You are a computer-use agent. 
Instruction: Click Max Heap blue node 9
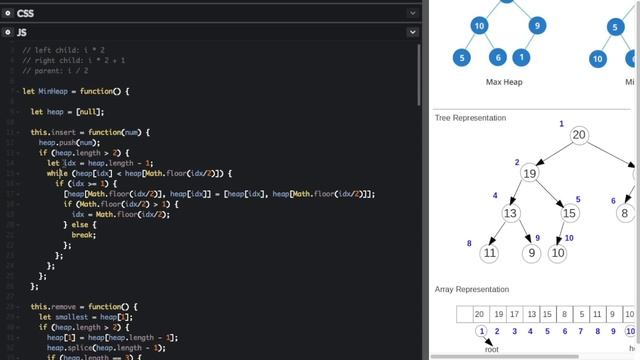537,26
